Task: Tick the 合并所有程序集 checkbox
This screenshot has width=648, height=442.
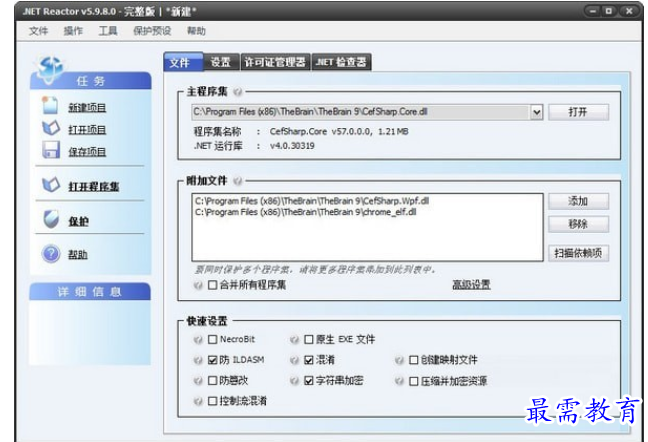Action: pyautogui.click(x=212, y=285)
